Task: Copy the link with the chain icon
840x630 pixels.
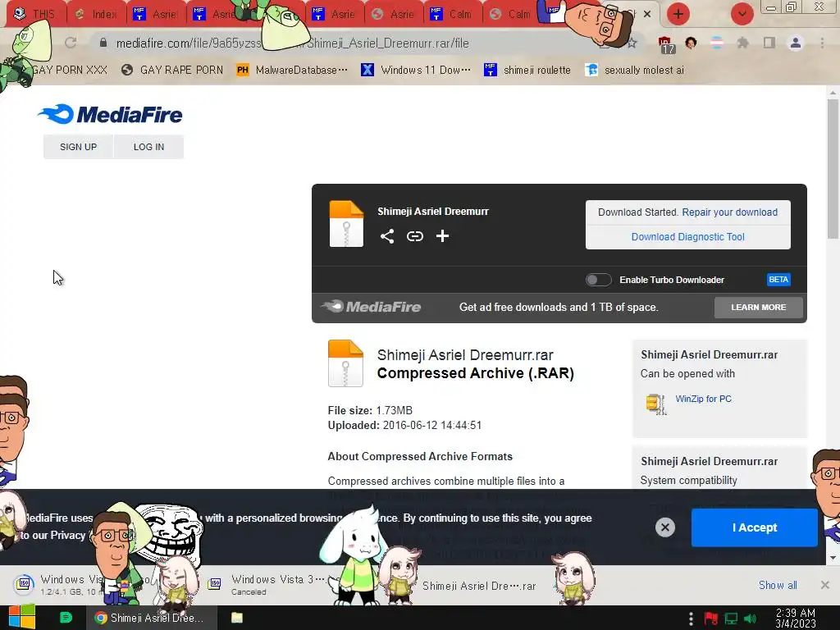Action: point(414,236)
